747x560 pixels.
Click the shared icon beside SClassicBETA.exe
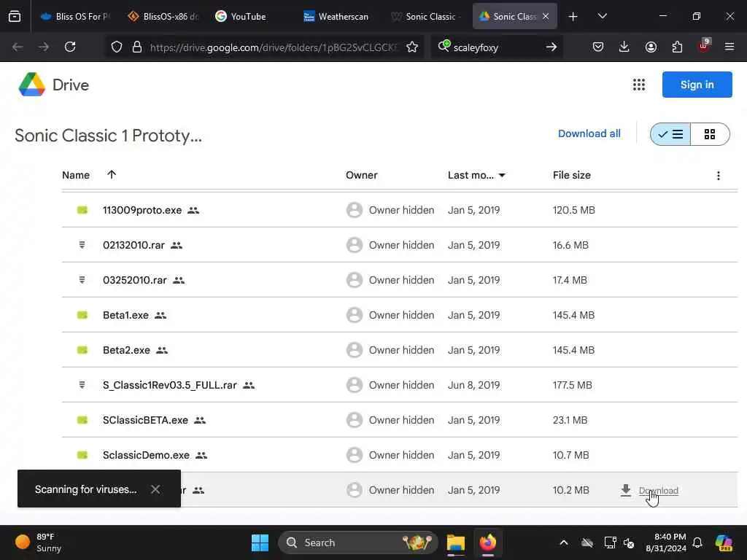pyautogui.click(x=200, y=420)
